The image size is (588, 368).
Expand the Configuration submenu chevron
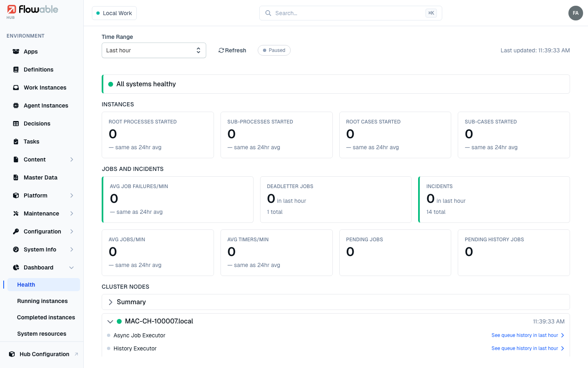coord(72,231)
